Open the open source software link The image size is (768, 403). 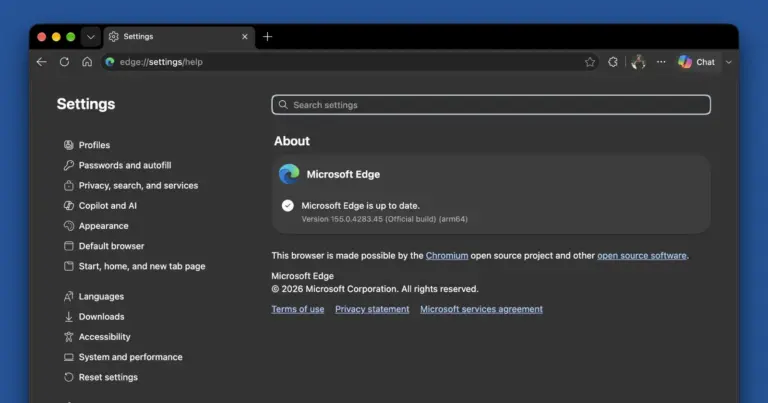[642, 256]
